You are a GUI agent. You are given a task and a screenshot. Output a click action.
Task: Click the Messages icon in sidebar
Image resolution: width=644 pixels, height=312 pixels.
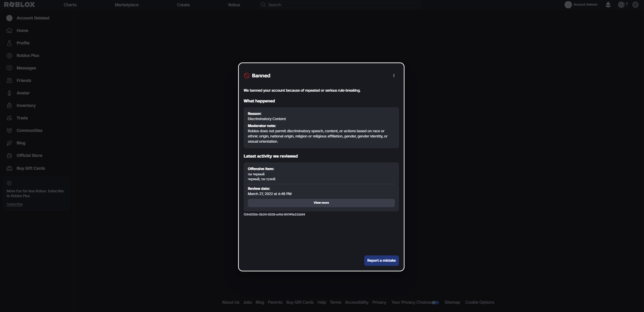pyautogui.click(x=9, y=68)
